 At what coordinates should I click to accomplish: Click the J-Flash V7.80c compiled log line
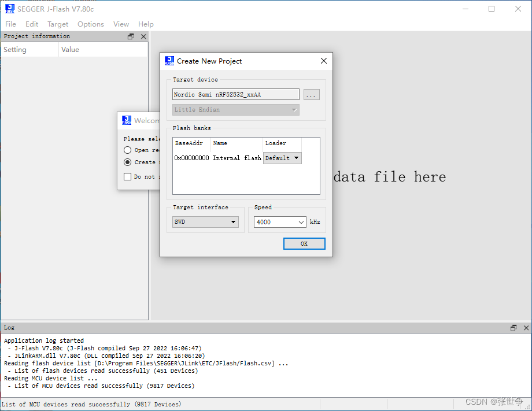coord(105,348)
